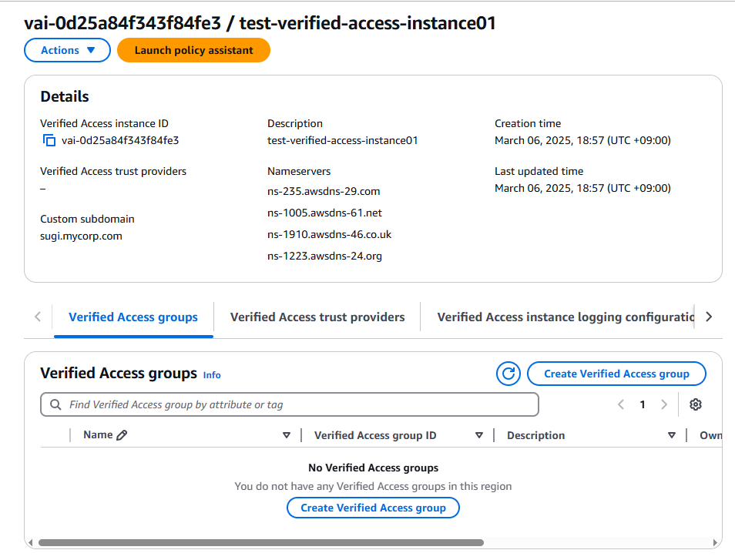Viewport: 735px width, 560px height.
Task: Click Create Verified Access group beside refresh
Action: (x=616, y=374)
